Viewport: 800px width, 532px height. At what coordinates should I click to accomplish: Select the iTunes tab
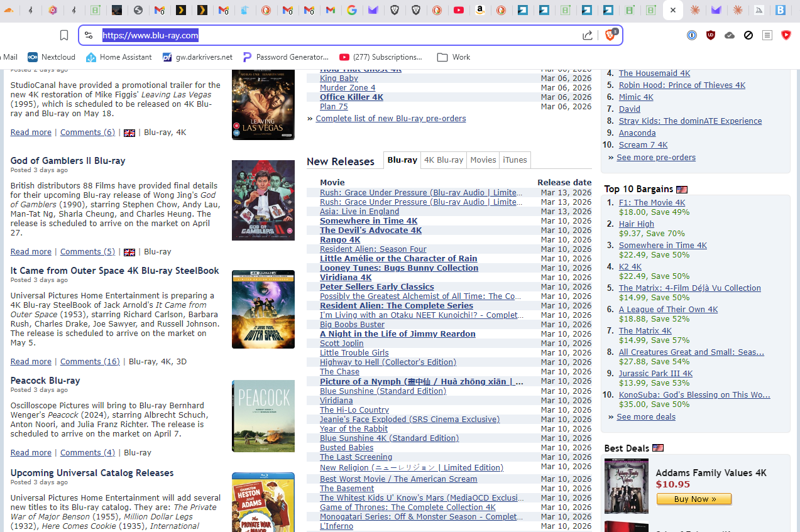click(x=515, y=160)
